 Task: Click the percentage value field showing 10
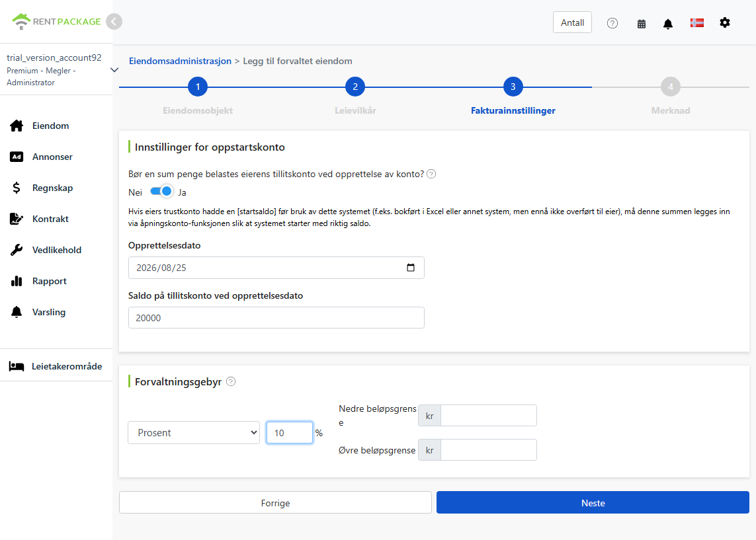pyautogui.click(x=289, y=432)
